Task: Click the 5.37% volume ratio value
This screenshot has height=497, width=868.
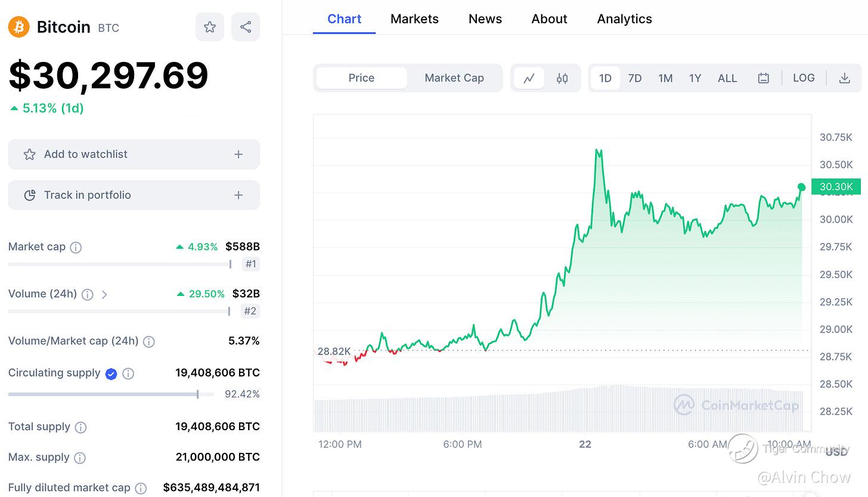Action: click(244, 341)
